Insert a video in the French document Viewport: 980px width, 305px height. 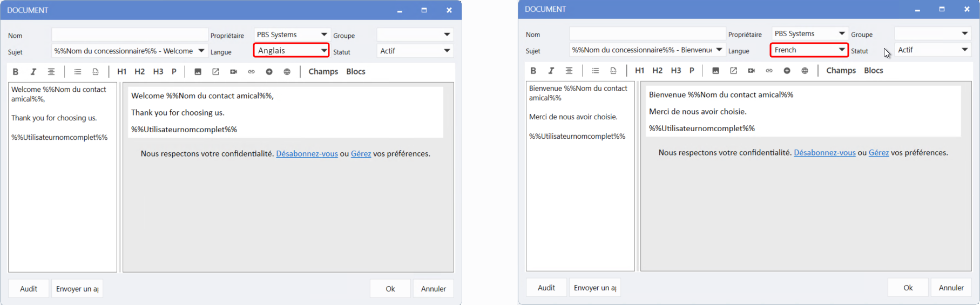tap(751, 71)
